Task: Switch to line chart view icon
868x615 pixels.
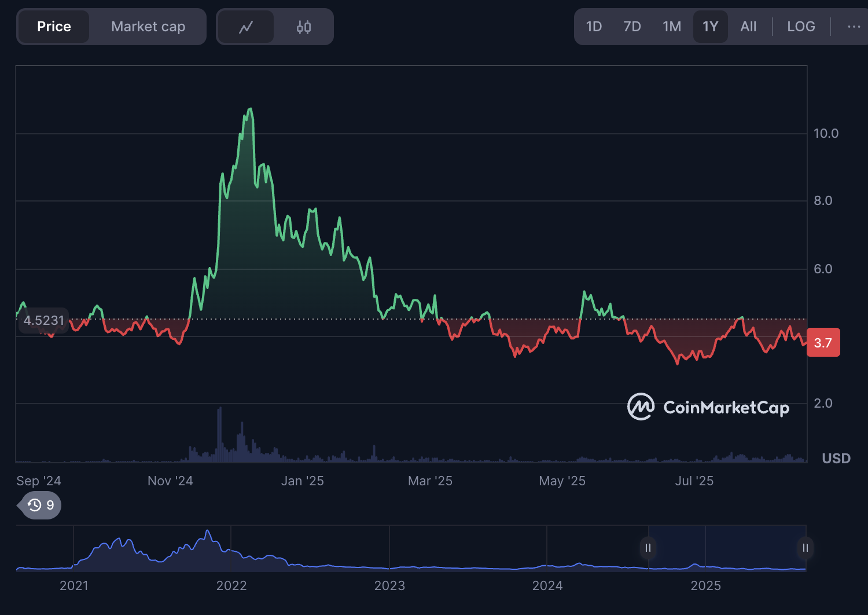Action: coord(246,27)
